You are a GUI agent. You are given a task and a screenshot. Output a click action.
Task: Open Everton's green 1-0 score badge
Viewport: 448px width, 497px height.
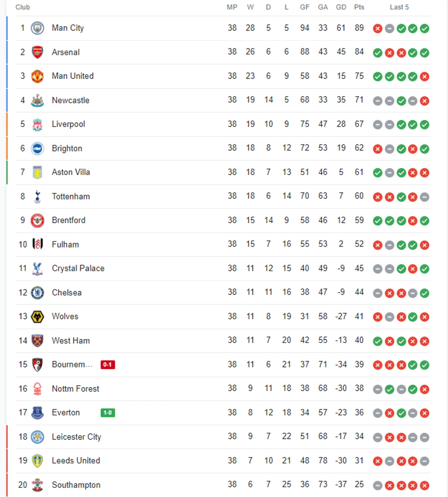[108, 413]
